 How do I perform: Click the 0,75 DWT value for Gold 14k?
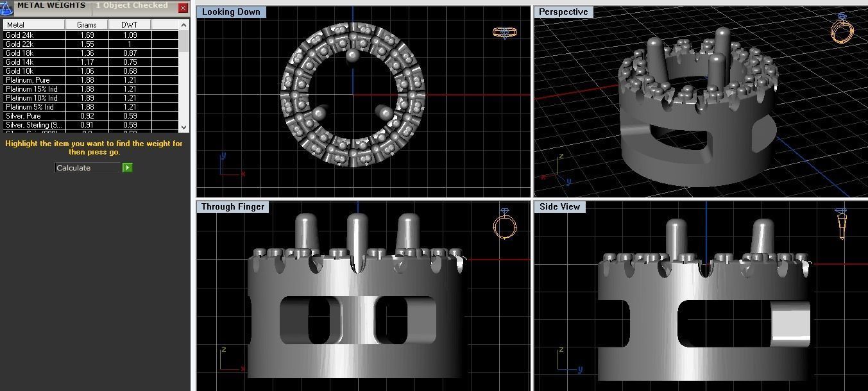[x=130, y=62]
